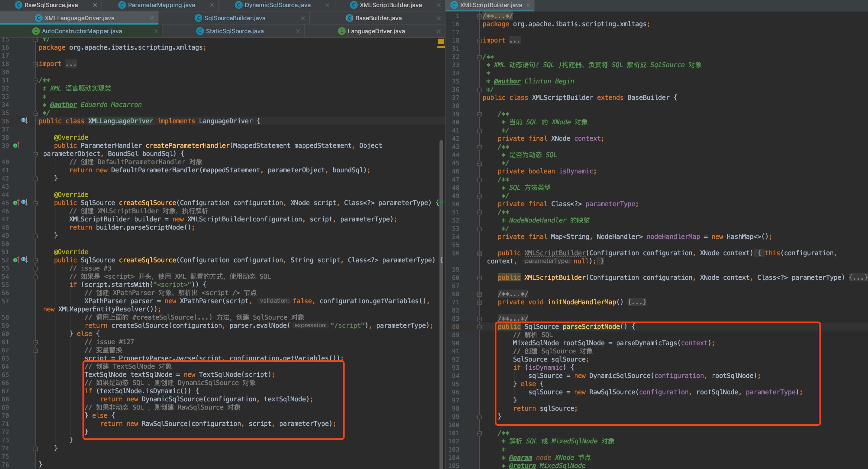
Task: Switch to the BaseBuilder.java tab
Action: [x=378, y=18]
